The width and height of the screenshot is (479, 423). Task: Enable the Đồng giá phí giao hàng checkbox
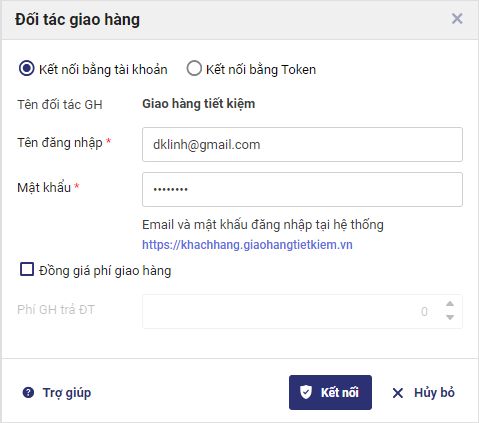[27, 269]
